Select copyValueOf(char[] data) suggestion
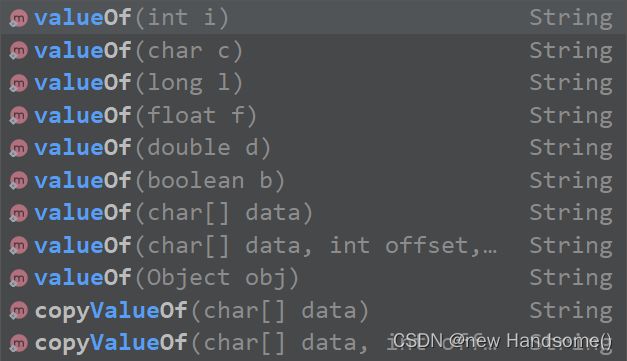The height and width of the screenshot is (361, 627). point(314,311)
